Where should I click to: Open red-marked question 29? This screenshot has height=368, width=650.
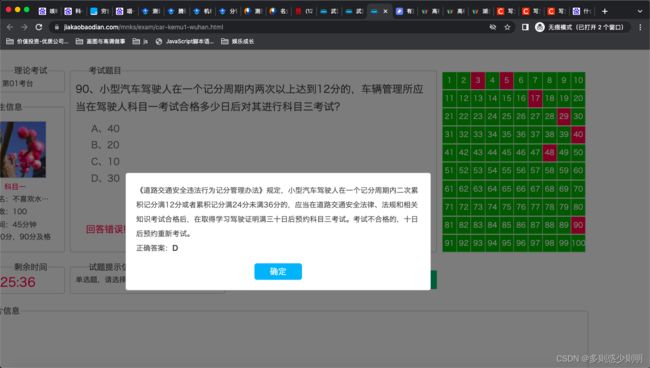pos(564,116)
